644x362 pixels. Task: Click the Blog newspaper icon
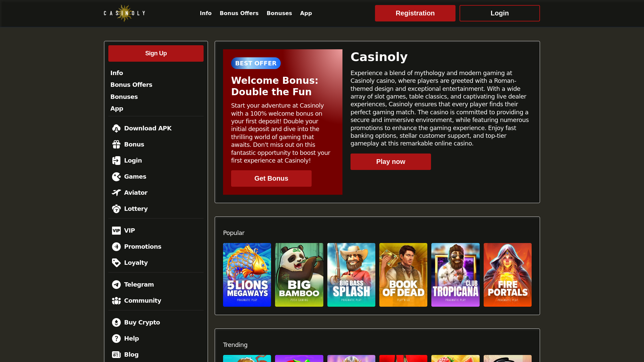pyautogui.click(x=116, y=355)
